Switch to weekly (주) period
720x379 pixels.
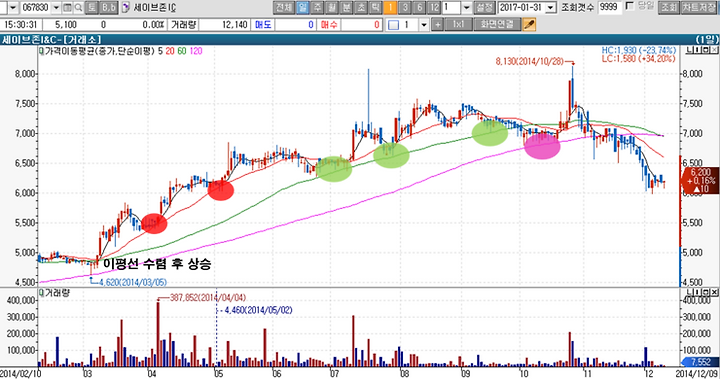tap(317, 7)
